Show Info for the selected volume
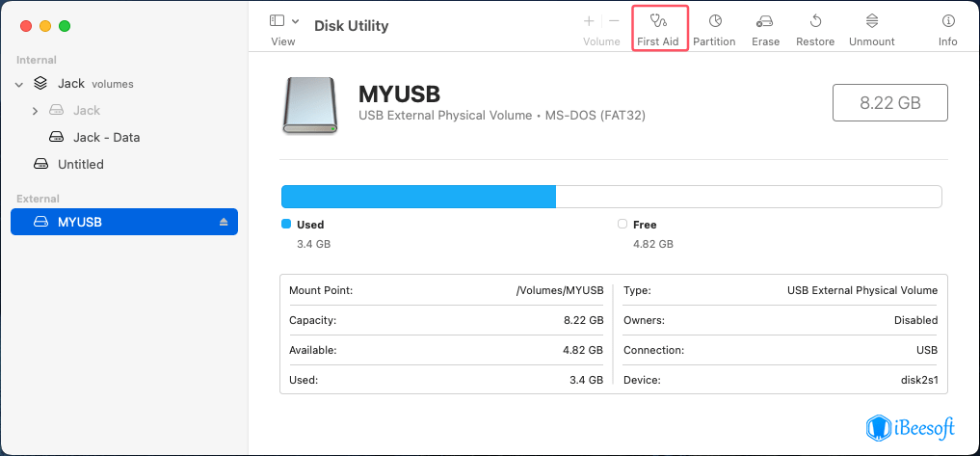Image resolution: width=980 pixels, height=456 pixels. point(948,29)
